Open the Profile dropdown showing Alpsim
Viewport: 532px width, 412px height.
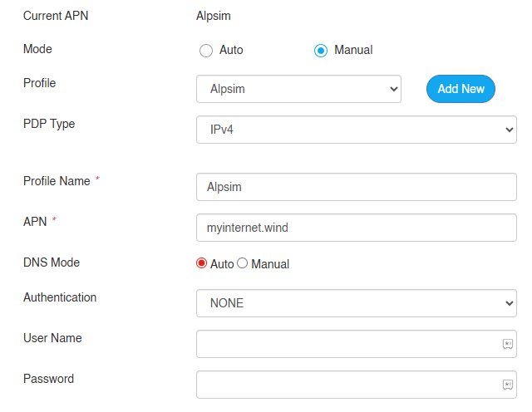coord(298,89)
